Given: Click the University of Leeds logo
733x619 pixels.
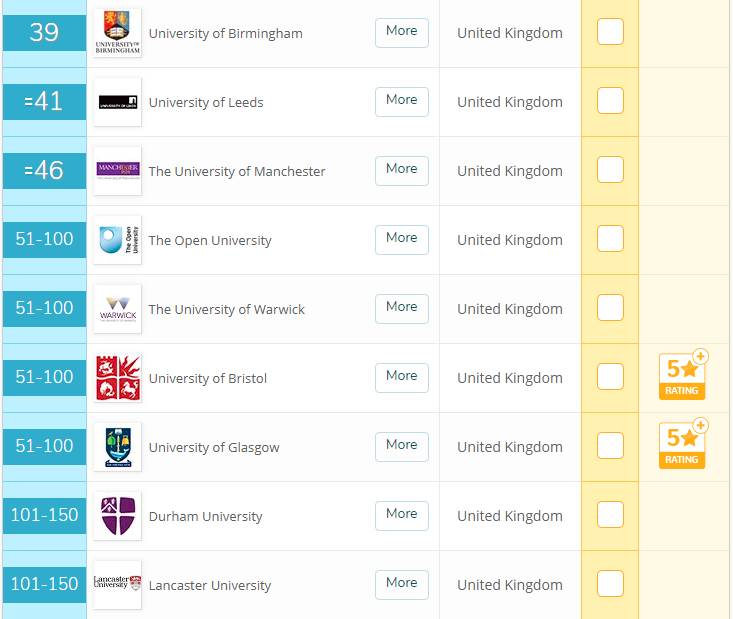Looking at the screenshot, I should [117, 102].
